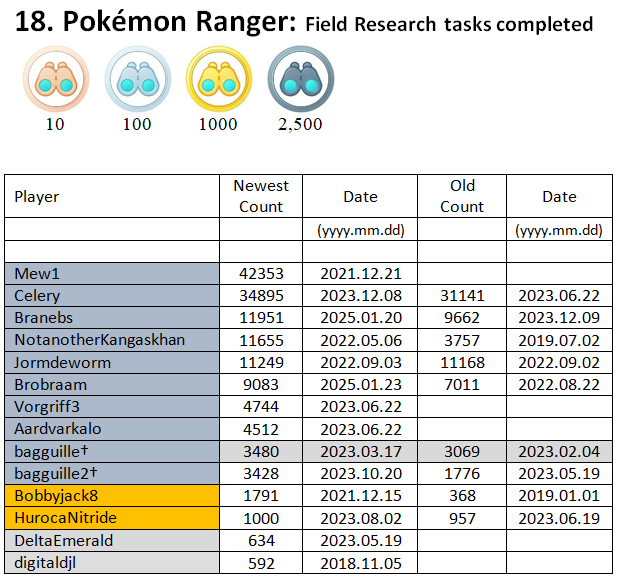This screenshot has width=617, height=577.
Task: Click newest count '4512'
Action: (261, 429)
